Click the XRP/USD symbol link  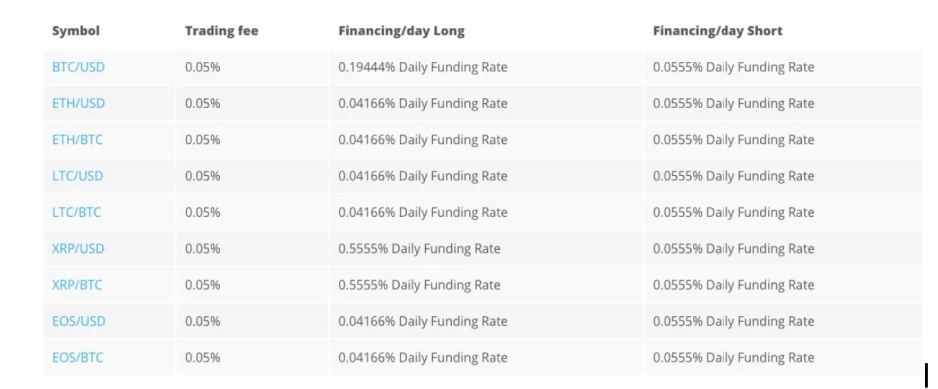[78, 248]
